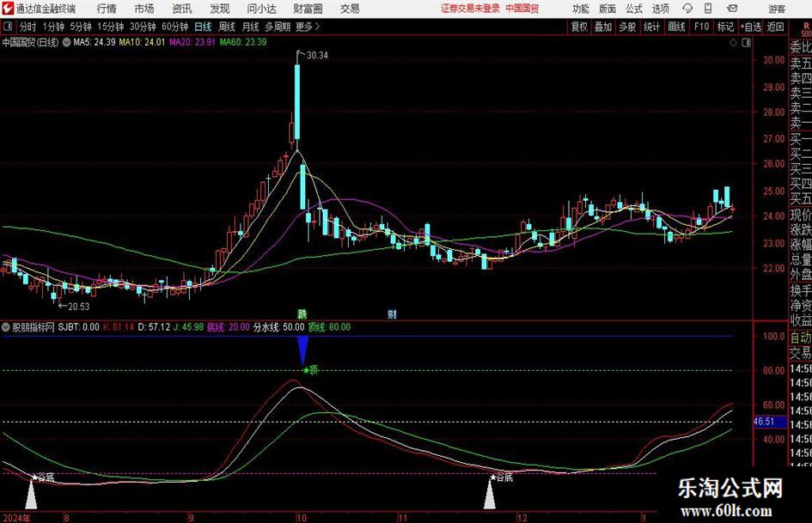This screenshot has height=523, width=812.
Task: Click the 多股 multi-stock button
Action: pyautogui.click(x=627, y=27)
